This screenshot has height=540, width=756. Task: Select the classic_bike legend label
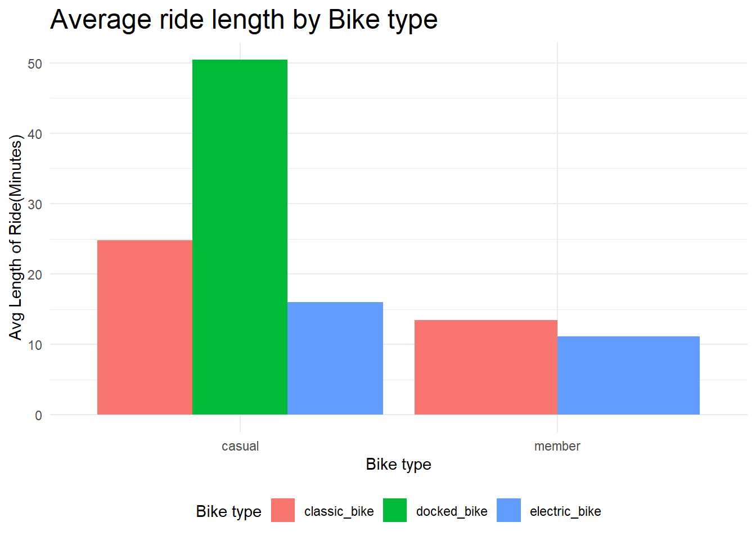(x=339, y=511)
